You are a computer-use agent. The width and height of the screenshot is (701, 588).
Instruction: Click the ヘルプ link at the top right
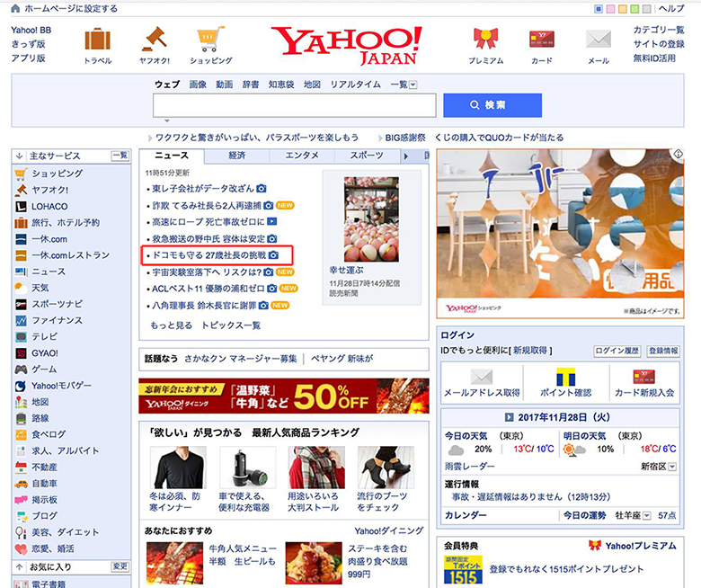pos(671,8)
